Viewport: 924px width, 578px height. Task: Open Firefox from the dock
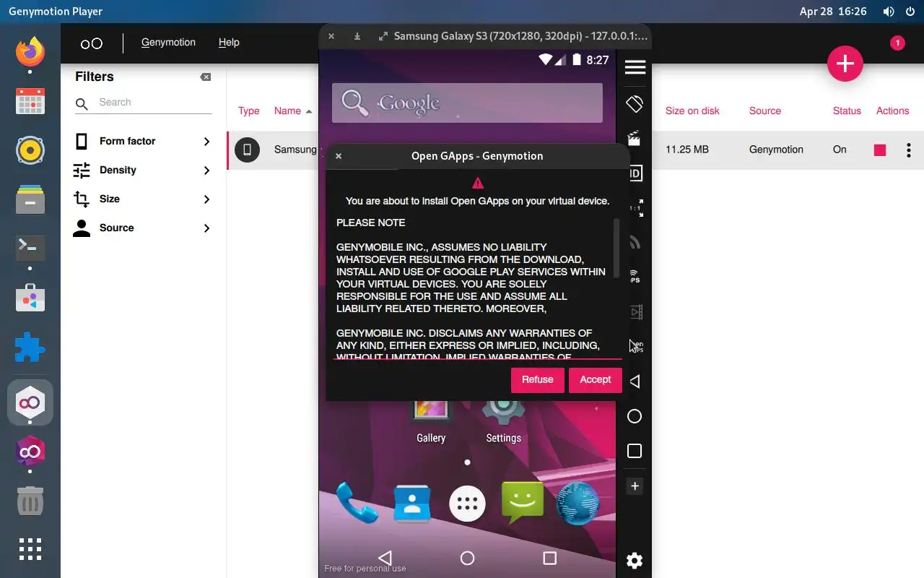coord(30,52)
